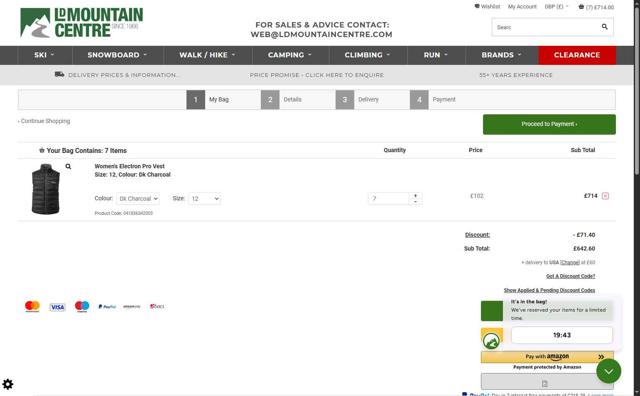Click the Product Code text

124,213
